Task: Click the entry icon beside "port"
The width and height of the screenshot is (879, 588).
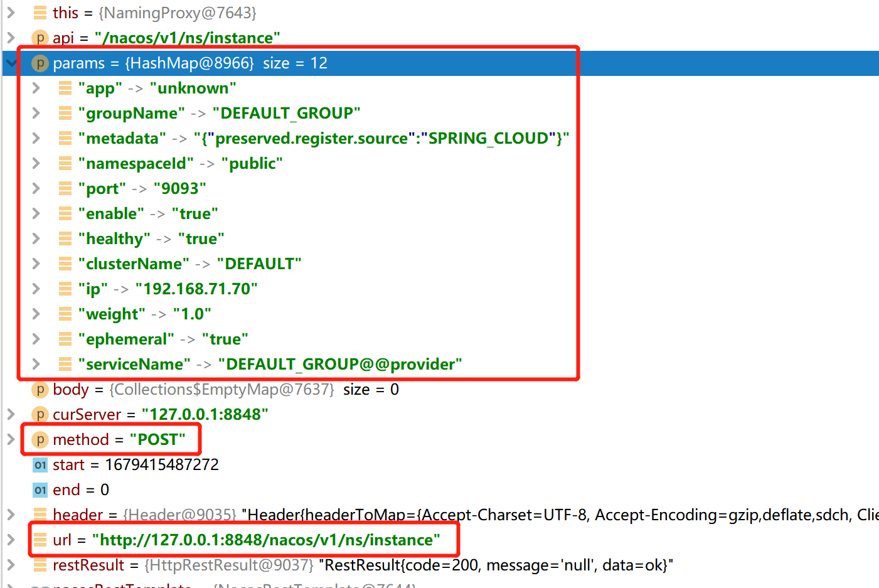Action: click(65, 188)
